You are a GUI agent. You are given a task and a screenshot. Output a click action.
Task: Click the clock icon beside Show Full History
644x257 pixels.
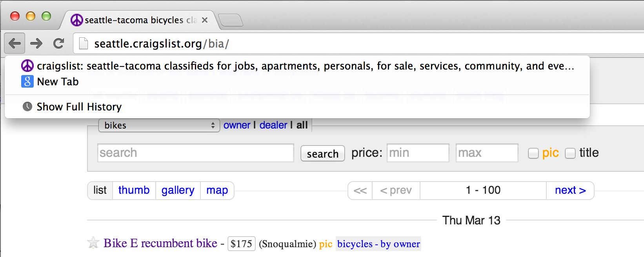(x=27, y=106)
